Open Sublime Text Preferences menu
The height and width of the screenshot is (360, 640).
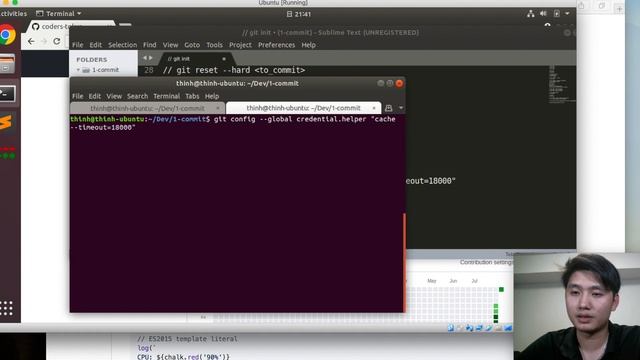click(276, 45)
